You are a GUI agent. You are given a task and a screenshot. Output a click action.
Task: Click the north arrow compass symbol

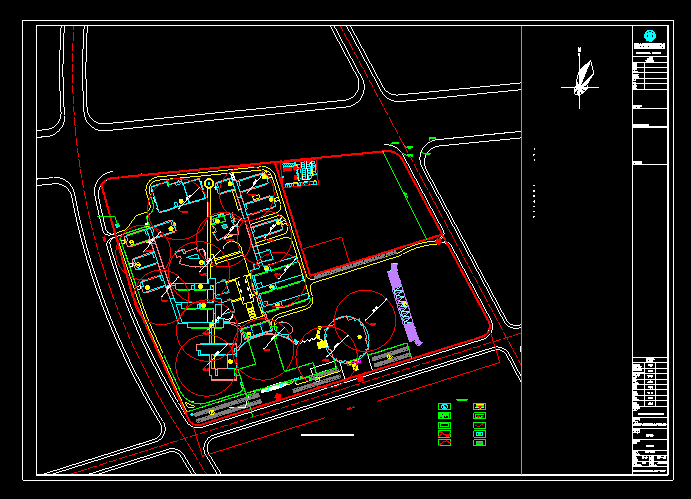[x=582, y=78]
